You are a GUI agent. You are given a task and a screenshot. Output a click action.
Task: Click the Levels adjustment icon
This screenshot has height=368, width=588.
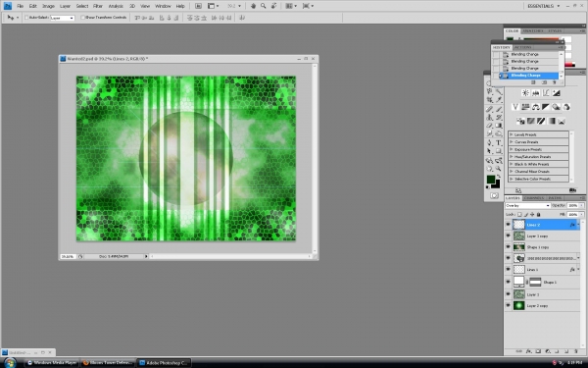click(535, 93)
